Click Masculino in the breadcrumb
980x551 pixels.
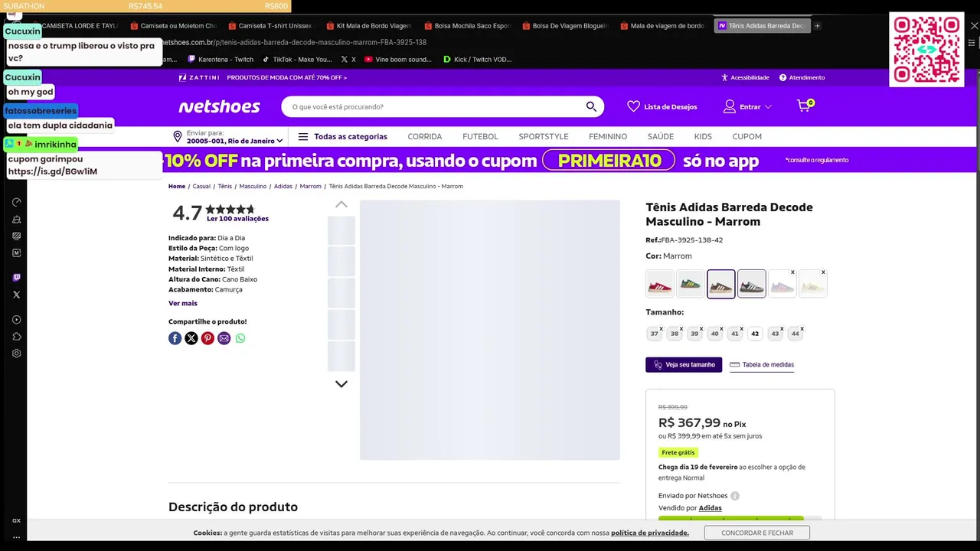tap(253, 187)
